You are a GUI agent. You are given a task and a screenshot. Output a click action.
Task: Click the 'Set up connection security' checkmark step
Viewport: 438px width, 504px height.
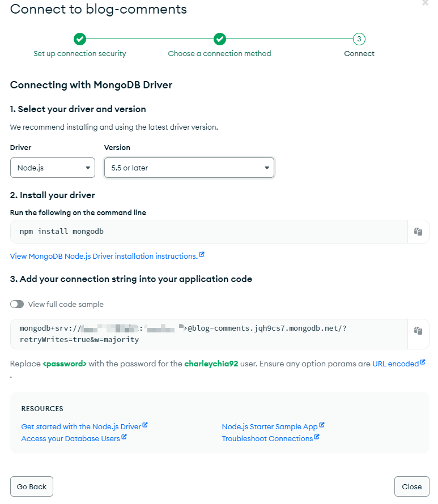click(80, 39)
